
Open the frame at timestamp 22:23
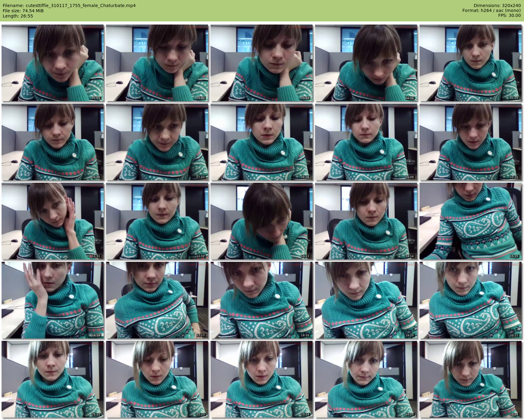157,379
